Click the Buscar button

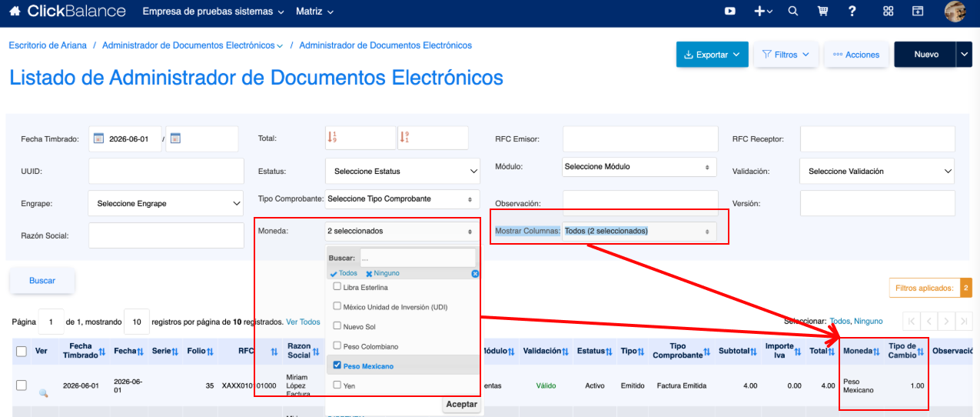42,281
